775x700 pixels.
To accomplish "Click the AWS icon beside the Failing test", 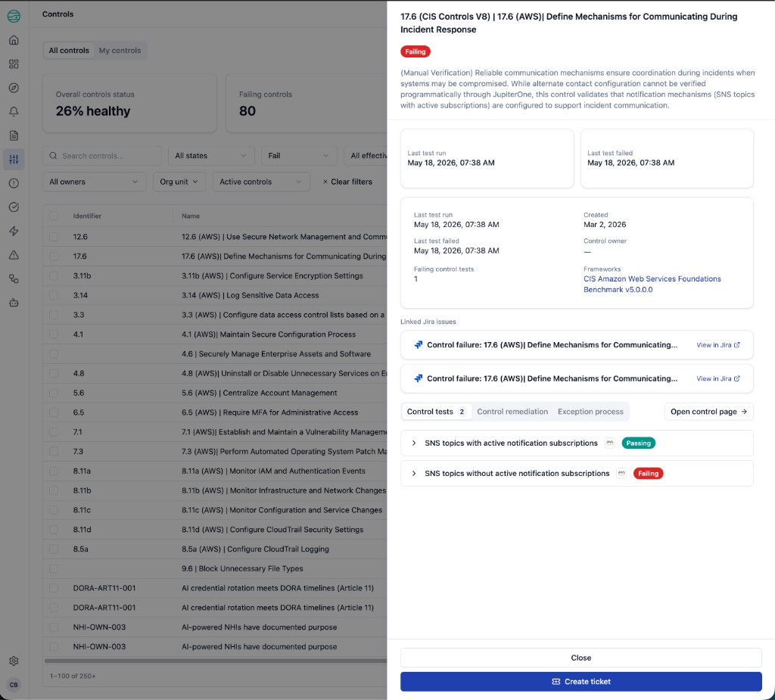I will pyautogui.click(x=622, y=474).
